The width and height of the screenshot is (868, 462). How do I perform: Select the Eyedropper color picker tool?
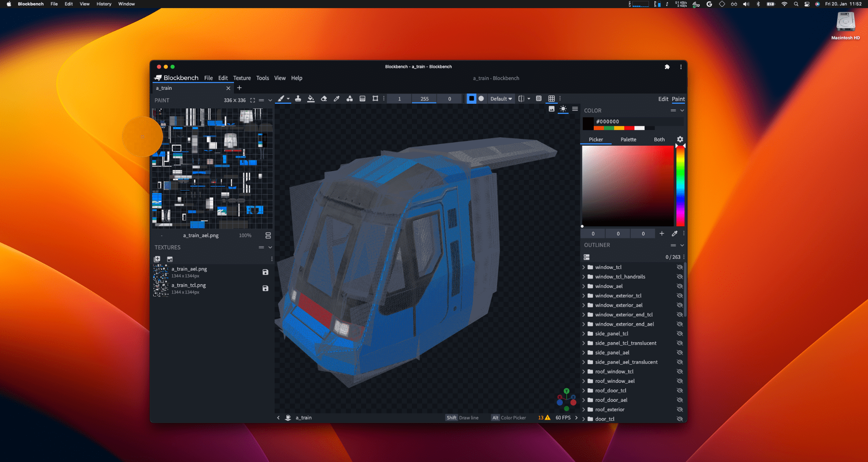(x=337, y=98)
